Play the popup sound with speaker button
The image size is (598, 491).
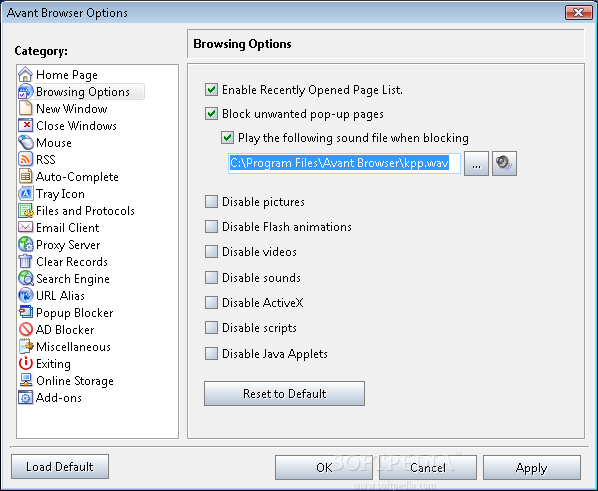point(504,164)
